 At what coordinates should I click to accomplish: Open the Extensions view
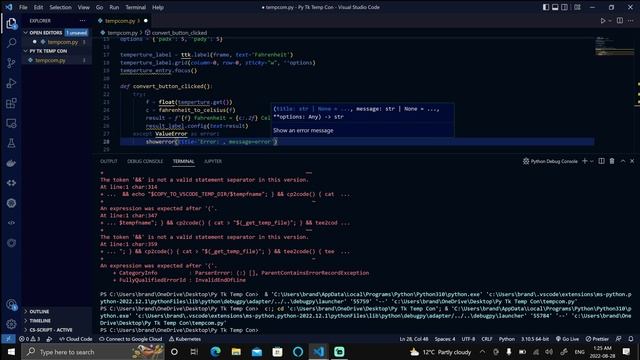11,103
